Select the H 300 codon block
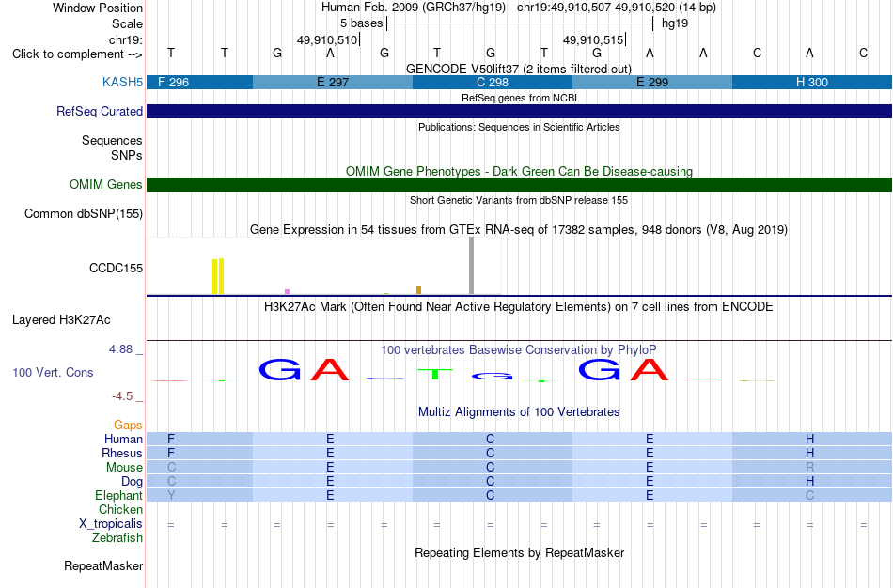Screen dimensions: 893x588 [x=812, y=82]
